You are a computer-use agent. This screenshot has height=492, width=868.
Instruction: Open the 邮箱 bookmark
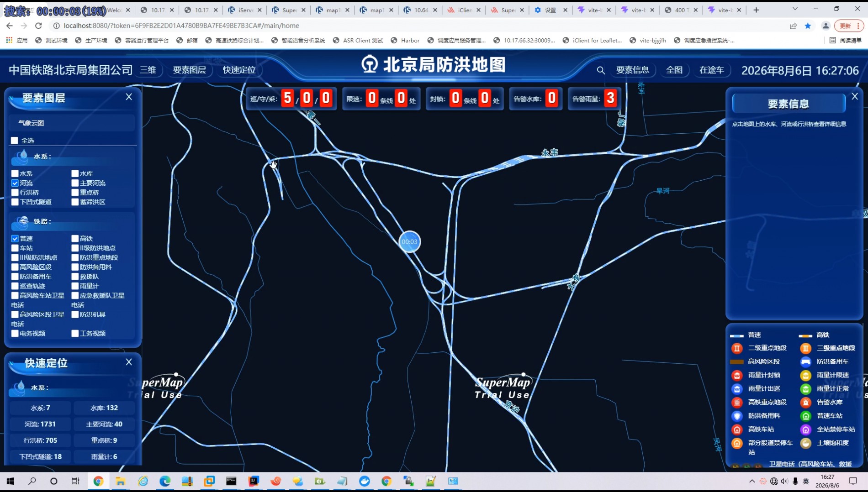point(187,40)
